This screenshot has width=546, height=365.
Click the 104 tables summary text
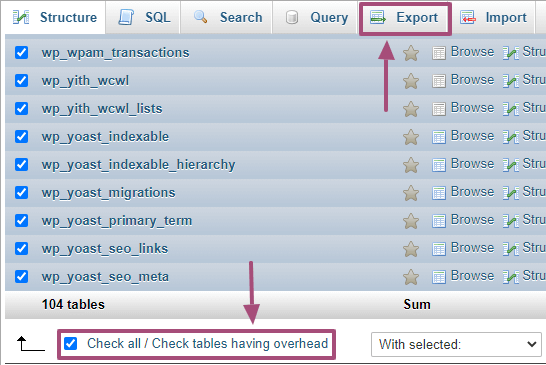(73, 305)
